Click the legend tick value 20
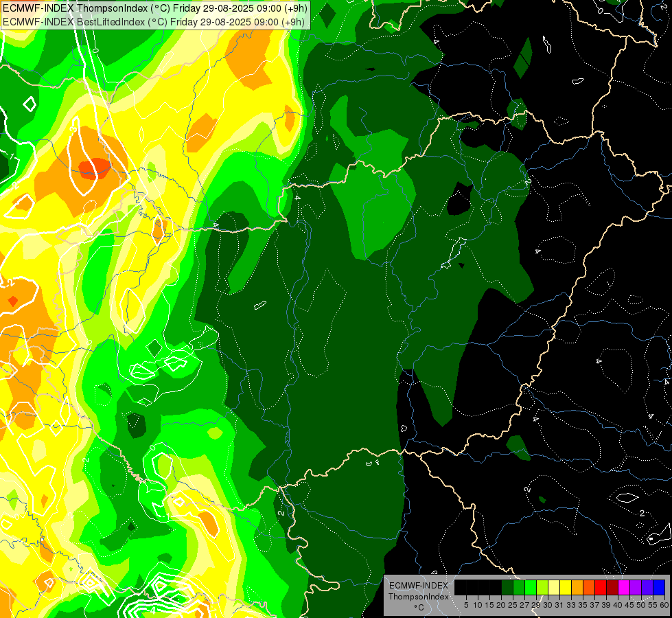672x618 pixels. pos(501,605)
